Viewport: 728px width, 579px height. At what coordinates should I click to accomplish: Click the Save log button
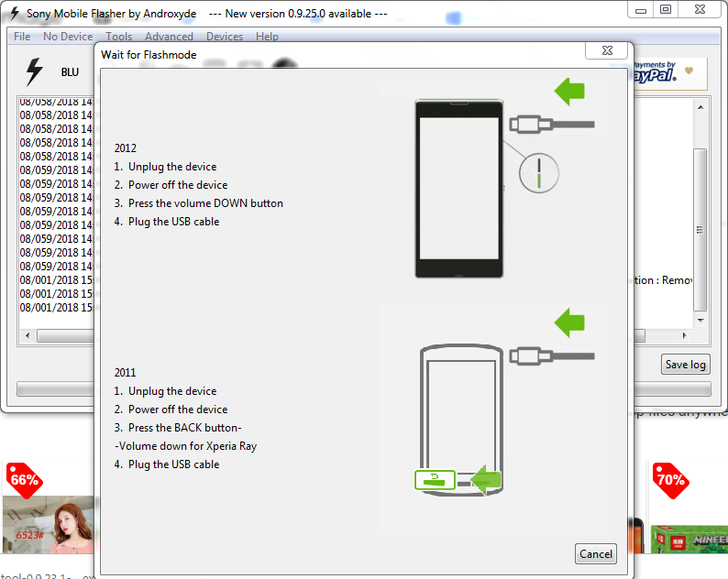(685, 365)
